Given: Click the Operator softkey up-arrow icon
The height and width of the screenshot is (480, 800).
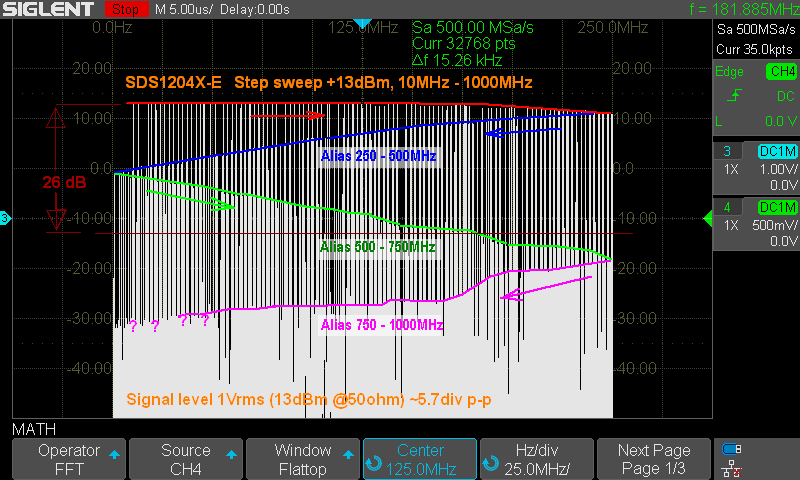Looking at the screenshot, I should click(x=114, y=454).
